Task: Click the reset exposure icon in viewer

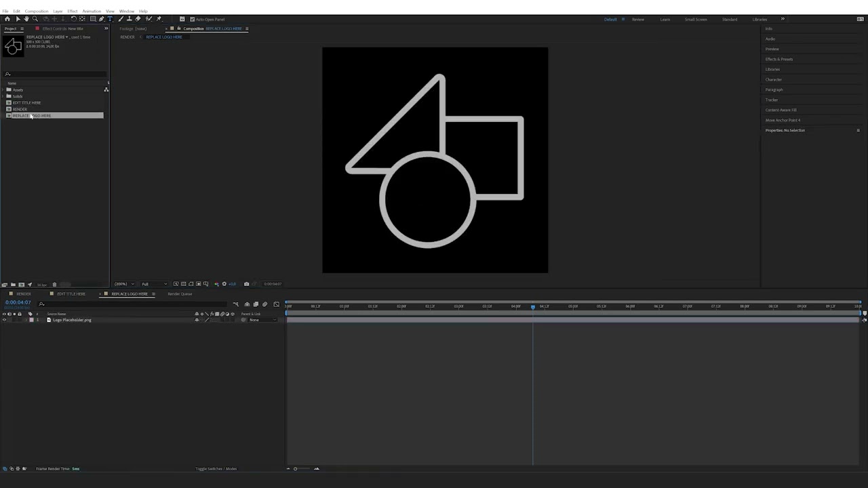Action: point(224,284)
